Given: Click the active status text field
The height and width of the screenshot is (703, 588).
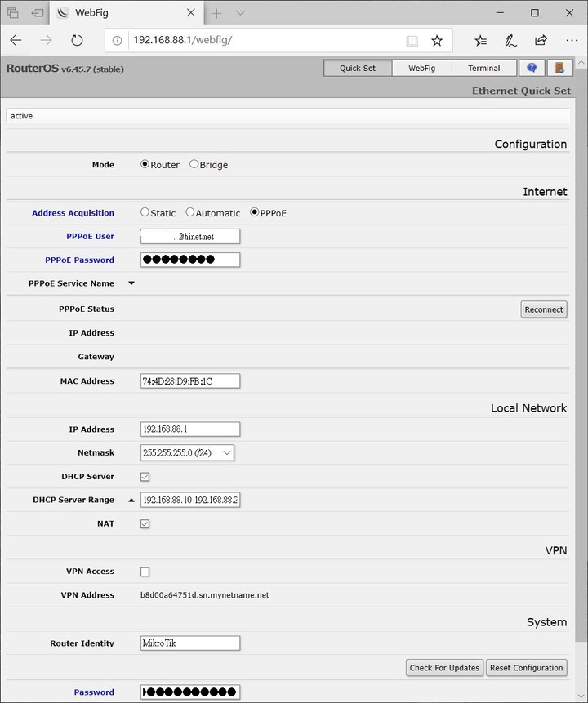Looking at the screenshot, I should coord(288,116).
